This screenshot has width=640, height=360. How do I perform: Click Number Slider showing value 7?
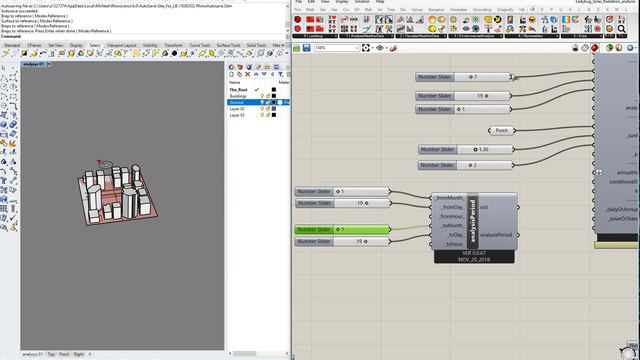click(463, 77)
